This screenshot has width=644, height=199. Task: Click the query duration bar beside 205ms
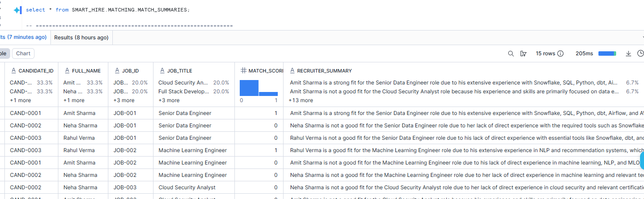(607, 54)
